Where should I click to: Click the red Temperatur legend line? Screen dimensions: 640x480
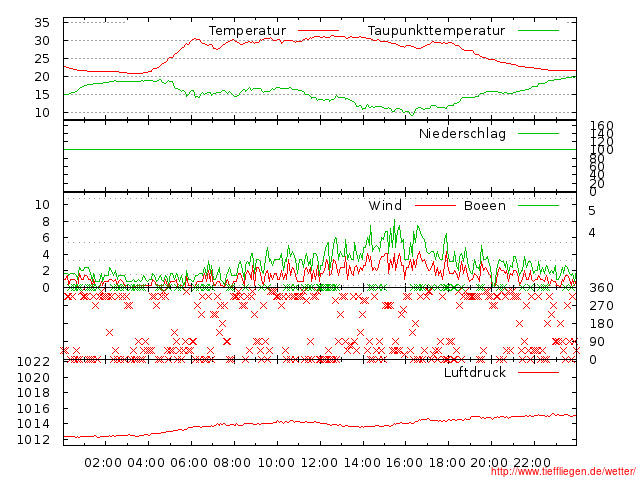point(318,31)
